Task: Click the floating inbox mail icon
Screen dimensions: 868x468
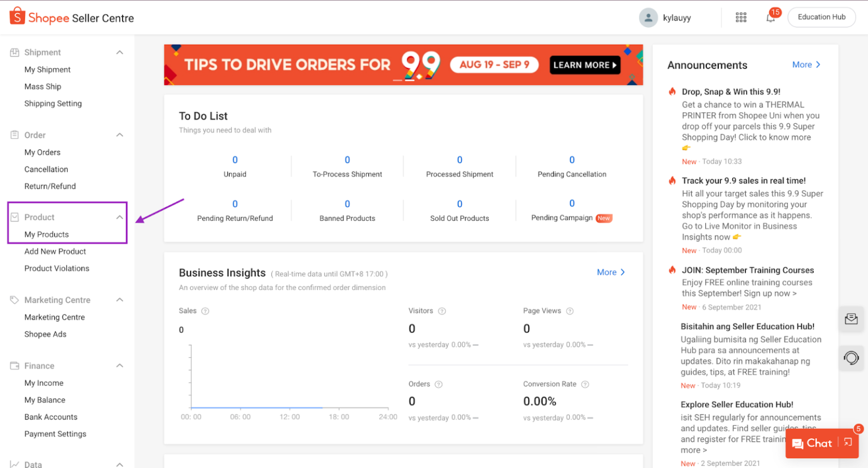Action: click(851, 319)
